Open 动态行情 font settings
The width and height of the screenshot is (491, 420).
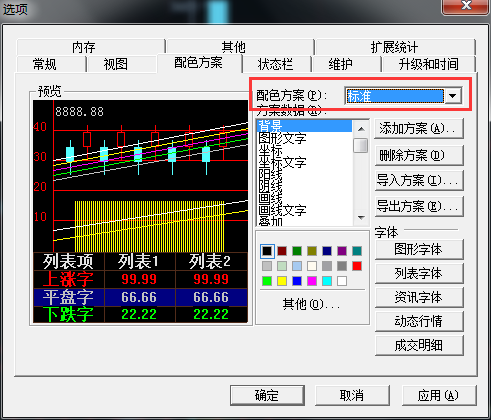click(x=419, y=321)
